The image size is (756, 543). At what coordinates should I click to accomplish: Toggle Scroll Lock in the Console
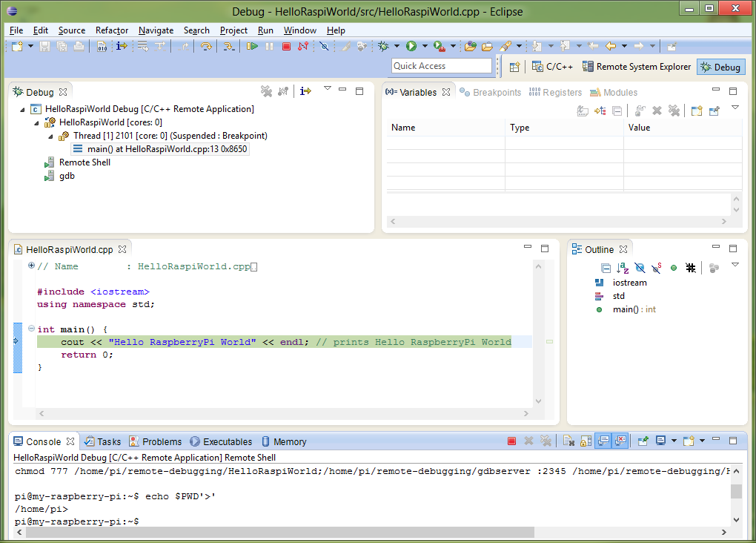click(x=586, y=441)
